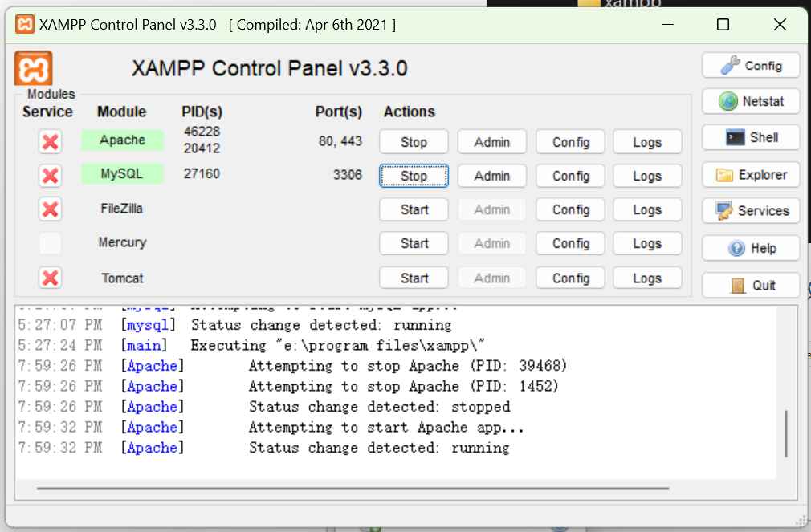Click the log line 'Attempting to start Apache app...'

click(271, 428)
